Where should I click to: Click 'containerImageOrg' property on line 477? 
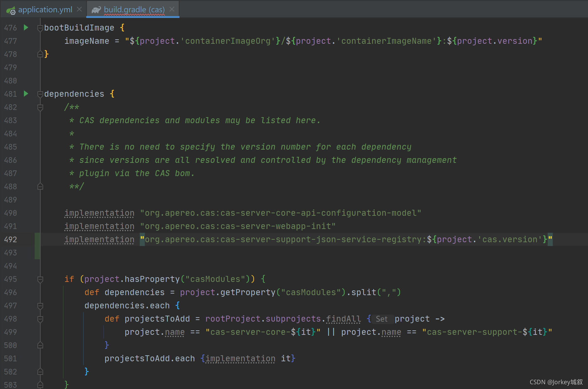(228, 41)
